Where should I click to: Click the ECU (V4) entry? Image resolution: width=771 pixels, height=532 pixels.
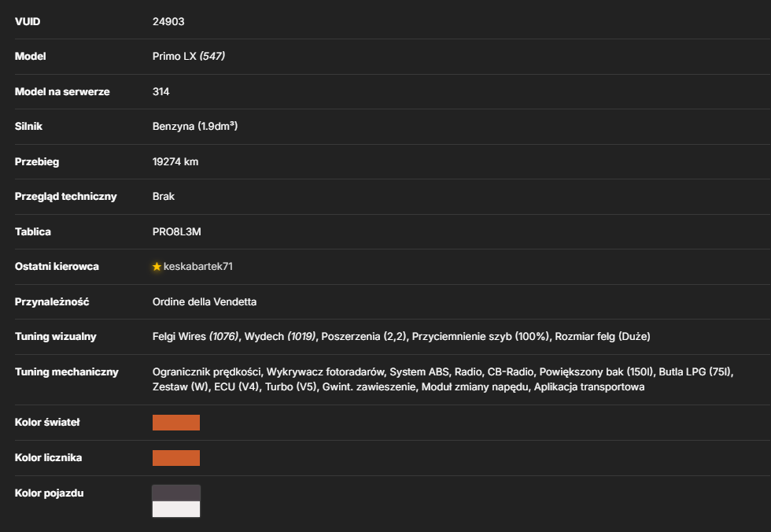tap(237, 387)
